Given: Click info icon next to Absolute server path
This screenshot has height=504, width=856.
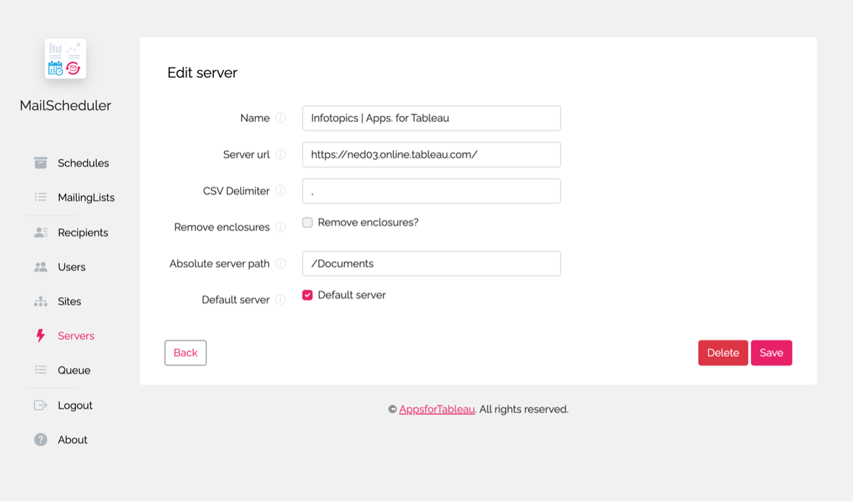Looking at the screenshot, I should 281,263.
